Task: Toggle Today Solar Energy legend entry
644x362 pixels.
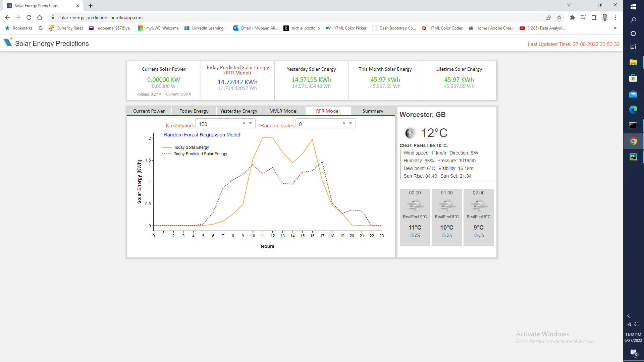Action: (191, 147)
